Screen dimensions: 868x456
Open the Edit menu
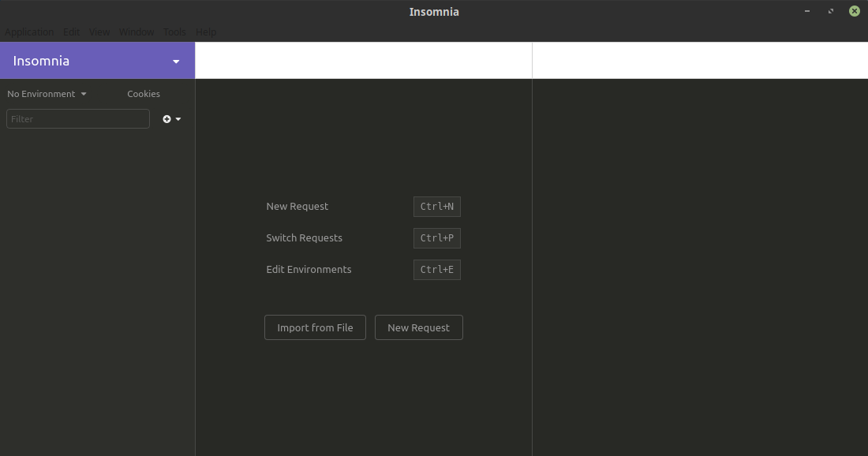tap(71, 32)
